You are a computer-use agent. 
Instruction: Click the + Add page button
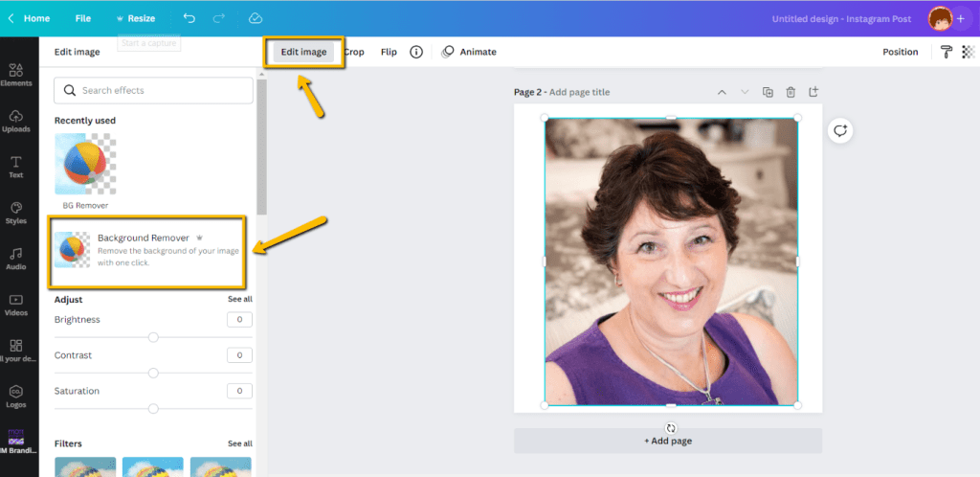(667, 441)
